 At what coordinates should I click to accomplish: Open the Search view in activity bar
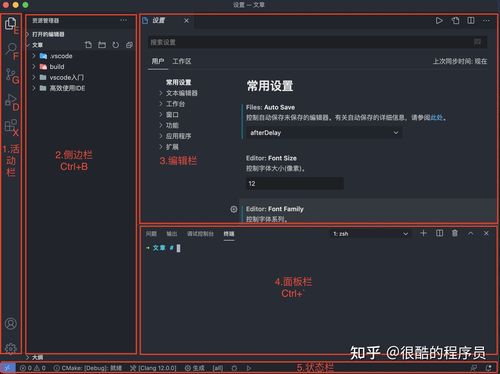click(x=11, y=49)
